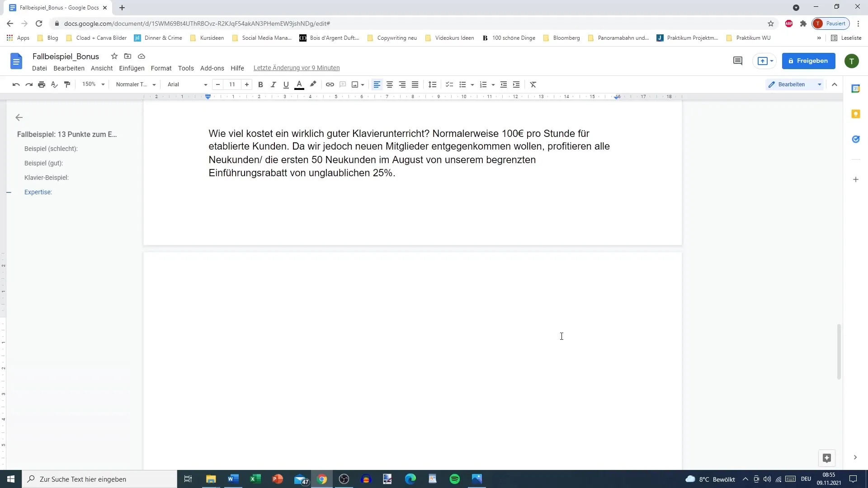
Task: Open the Blog bookmark
Action: tap(48, 38)
